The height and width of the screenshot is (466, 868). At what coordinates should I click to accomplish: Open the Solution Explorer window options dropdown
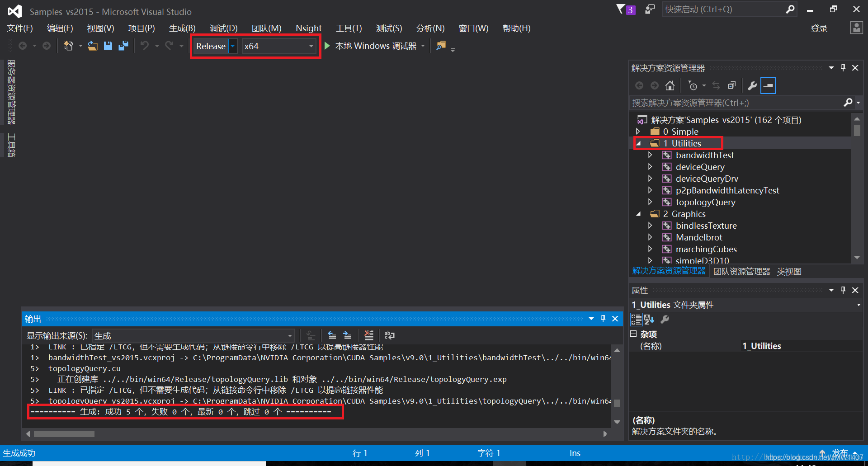(x=831, y=68)
